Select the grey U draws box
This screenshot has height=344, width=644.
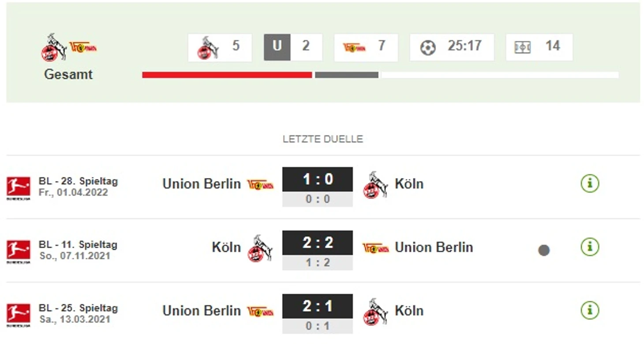point(277,47)
